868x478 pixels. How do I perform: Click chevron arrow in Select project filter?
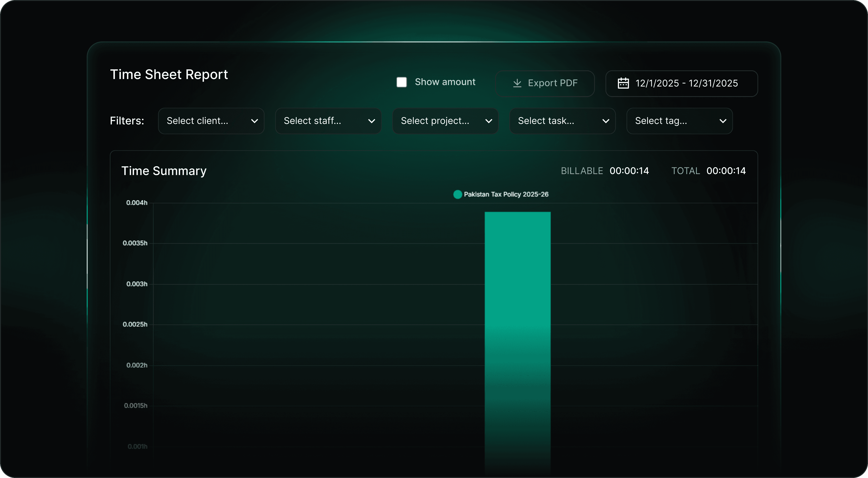489,121
